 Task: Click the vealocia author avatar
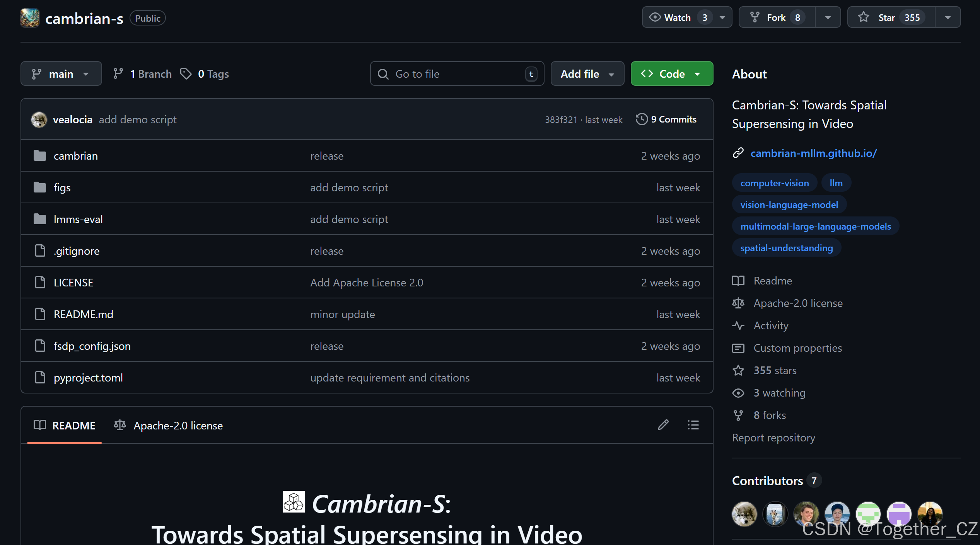pyautogui.click(x=39, y=119)
